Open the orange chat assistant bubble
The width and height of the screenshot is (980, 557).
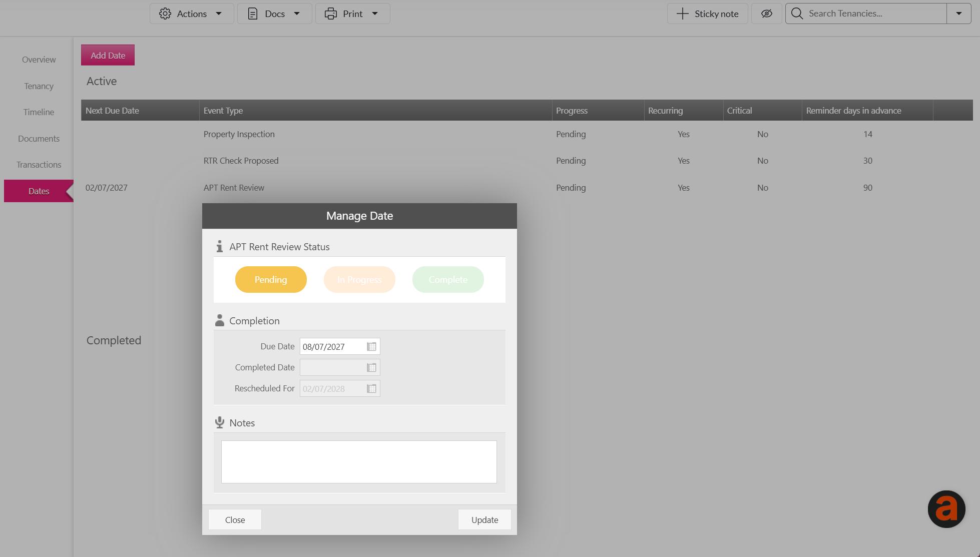click(x=946, y=509)
